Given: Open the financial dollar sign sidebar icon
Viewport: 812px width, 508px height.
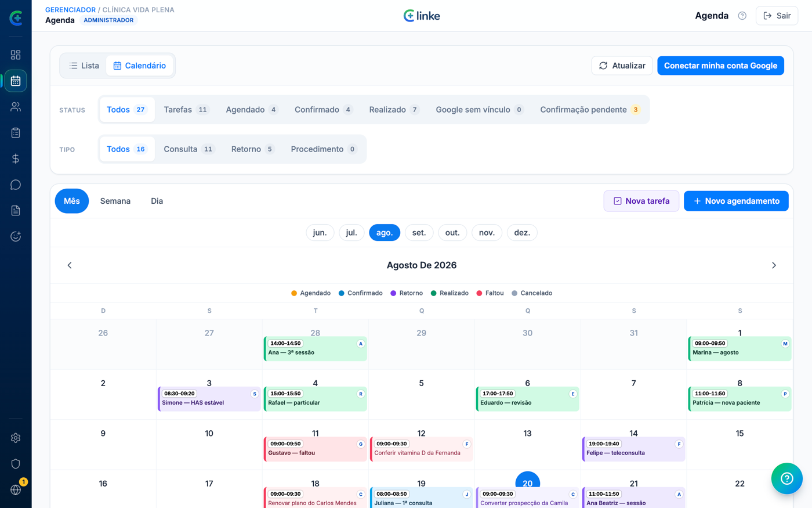Looking at the screenshot, I should click(x=16, y=158).
